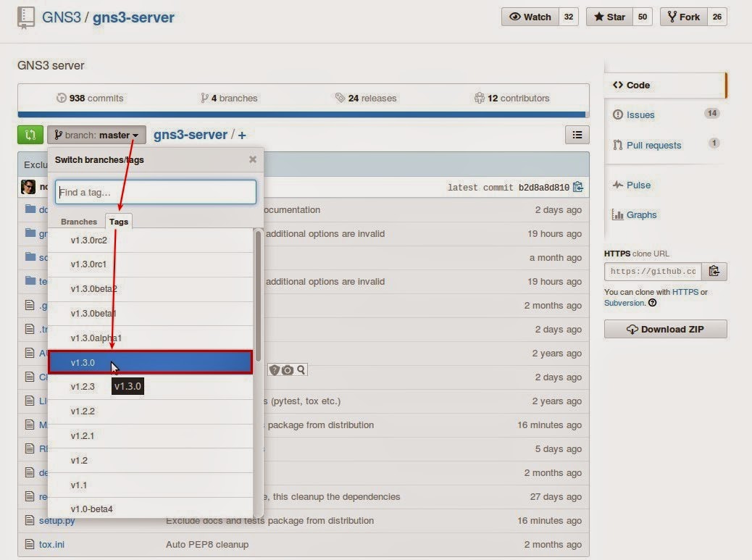Select tag v1.1
This screenshot has width=752, height=560.
pos(150,485)
